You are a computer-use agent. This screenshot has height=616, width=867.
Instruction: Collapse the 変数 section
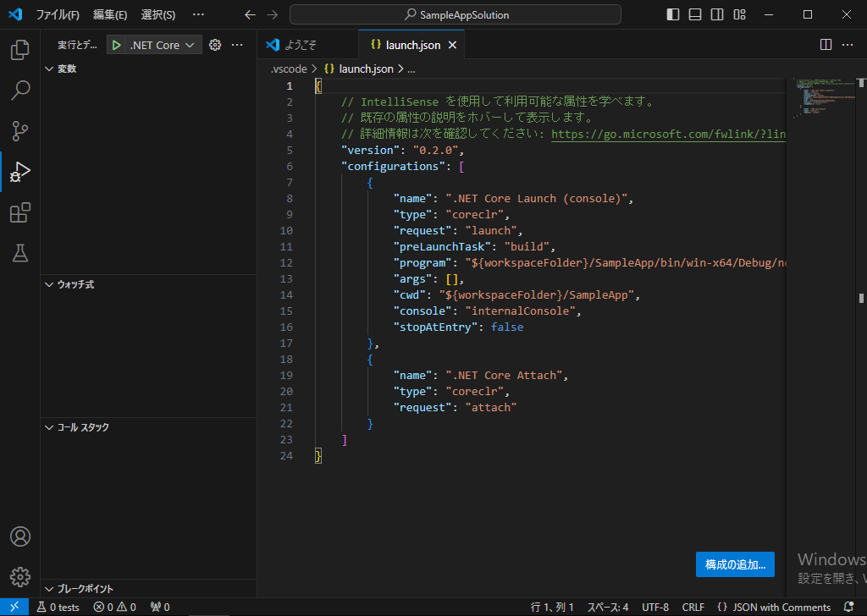pyautogui.click(x=66, y=69)
